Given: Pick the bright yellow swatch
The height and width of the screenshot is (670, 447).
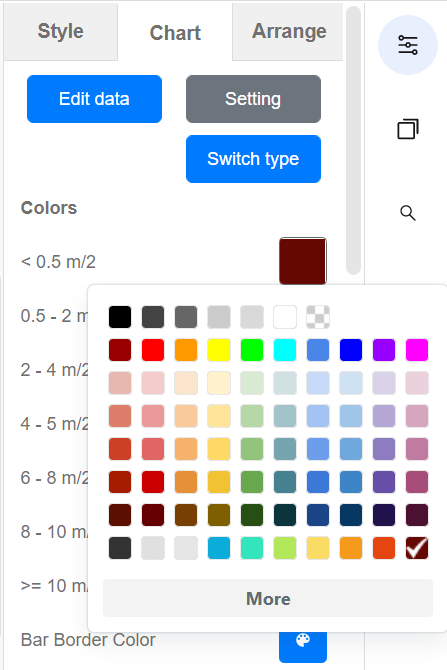Looking at the screenshot, I should (219, 350).
